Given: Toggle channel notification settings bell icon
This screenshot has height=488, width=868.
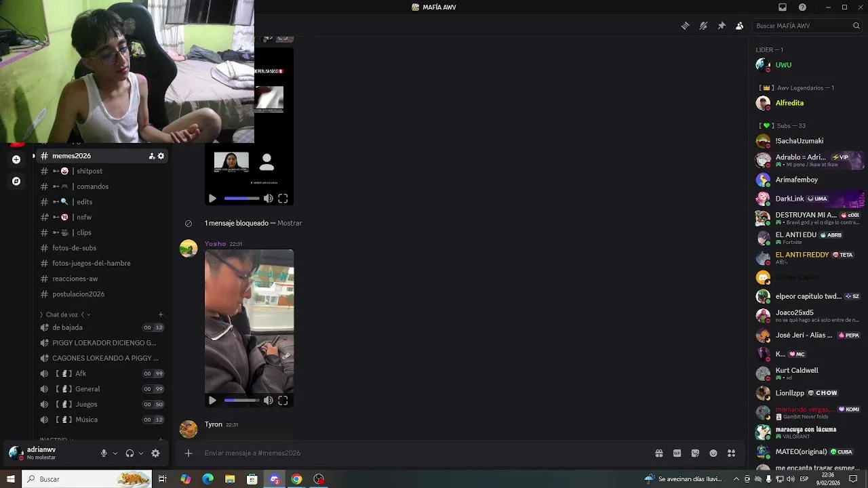Looking at the screenshot, I should [703, 26].
